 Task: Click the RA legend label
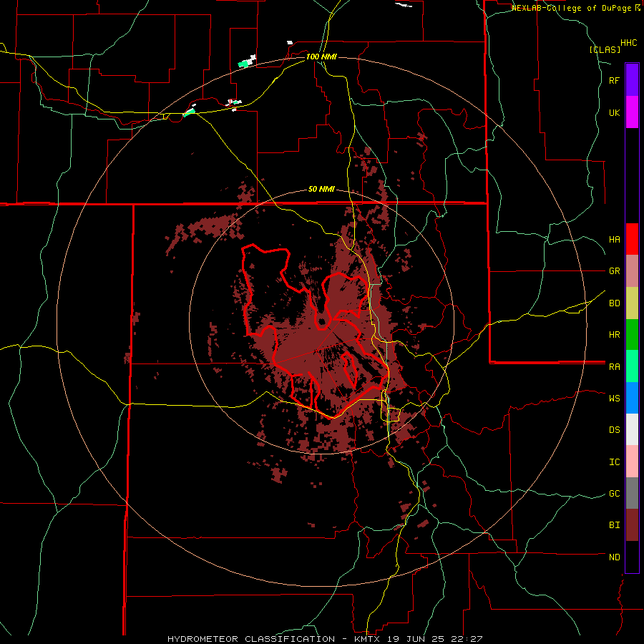coord(614,367)
